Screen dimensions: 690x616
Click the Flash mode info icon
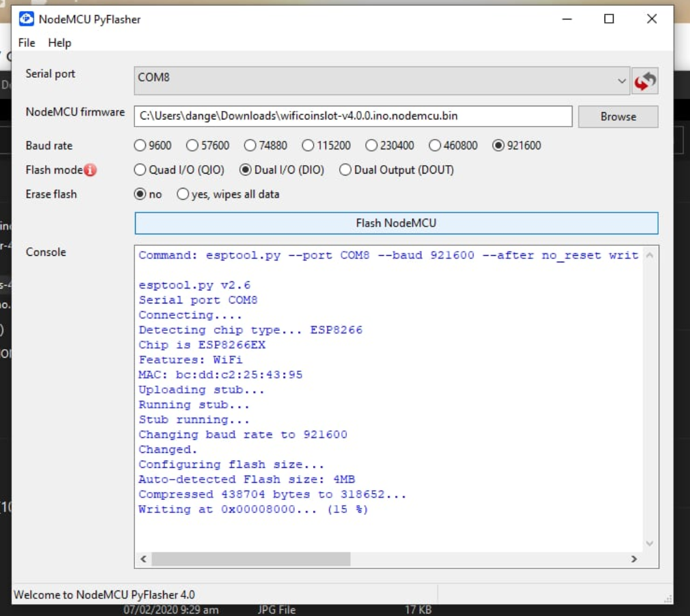90,170
